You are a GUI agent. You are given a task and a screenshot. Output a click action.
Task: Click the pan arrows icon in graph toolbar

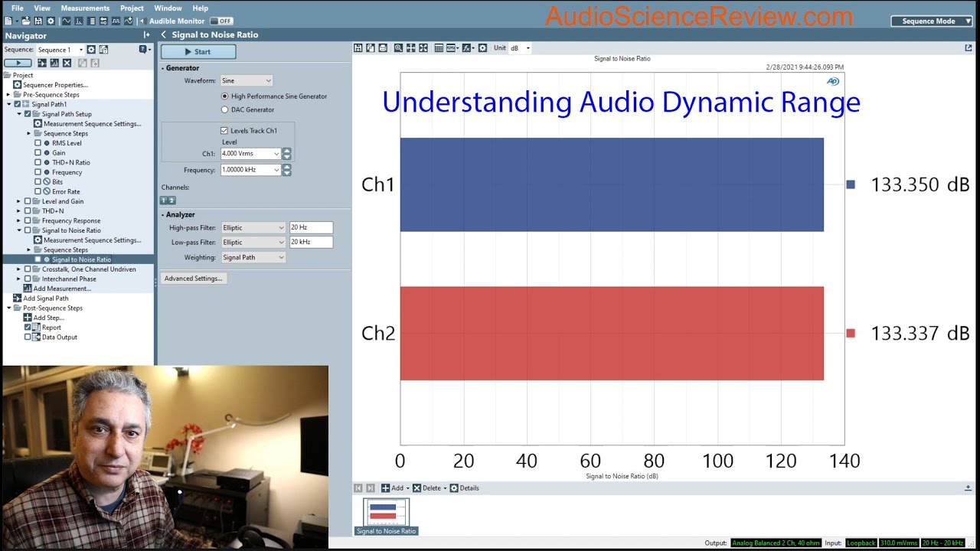click(x=411, y=48)
